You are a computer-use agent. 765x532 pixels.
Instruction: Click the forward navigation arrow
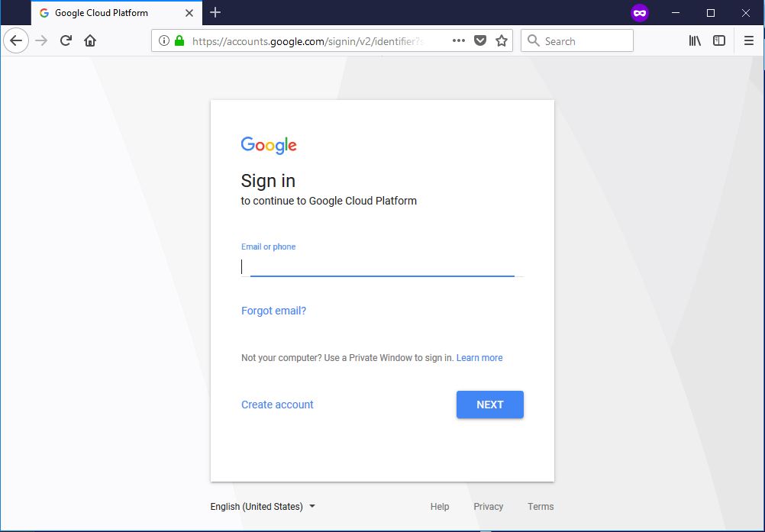[41, 40]
